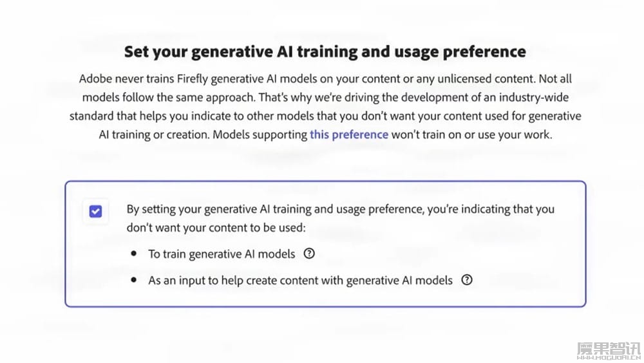Click "won't train on or use your work." text

[472, 135]
